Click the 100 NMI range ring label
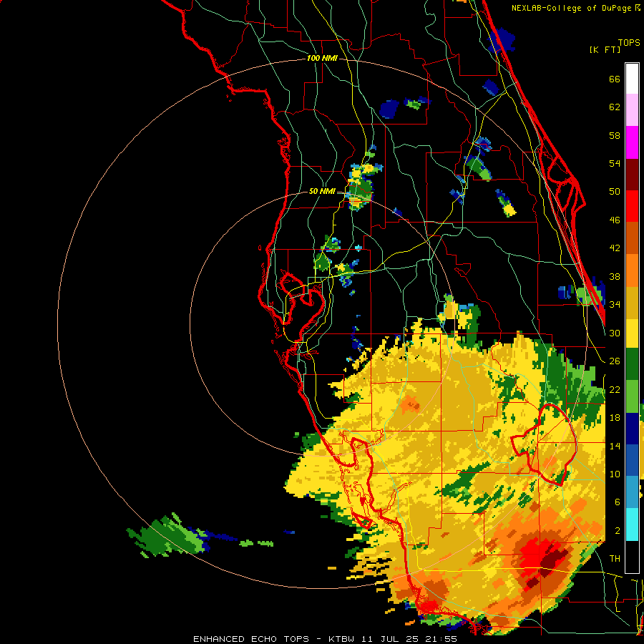Viewport: 644px width, 644px height. point(322,59)
